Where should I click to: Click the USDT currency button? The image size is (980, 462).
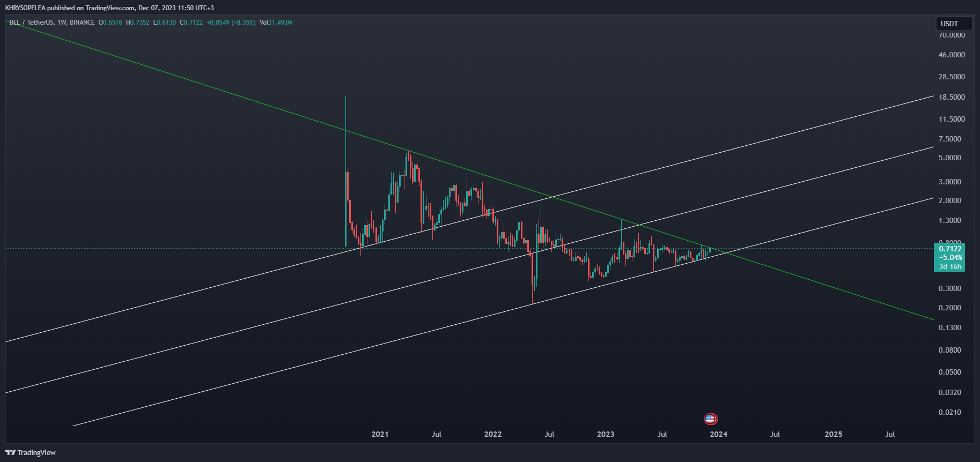tap(954, 24)
